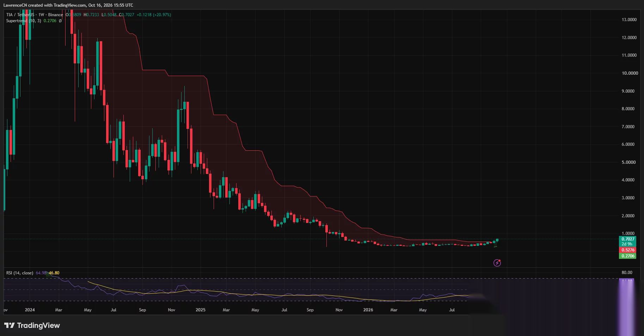Screen dimensions: 644x336
Task: Click the Low value L0.5048
Action: coord(109,15)
